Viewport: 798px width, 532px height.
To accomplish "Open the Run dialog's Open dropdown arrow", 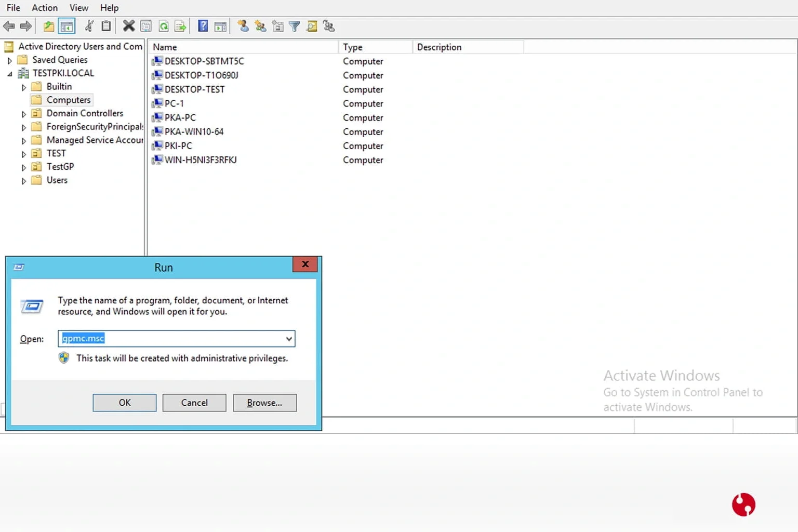I will pos(289,339).
